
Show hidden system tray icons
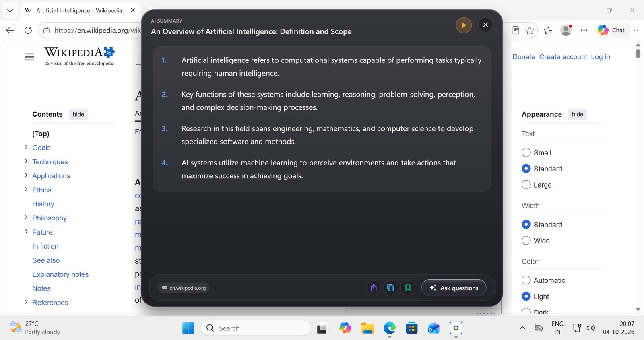(522, 328)
